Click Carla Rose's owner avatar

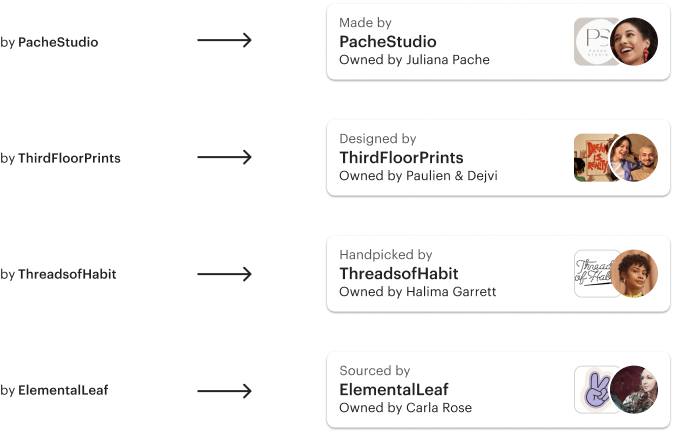[x=634, y=390]
